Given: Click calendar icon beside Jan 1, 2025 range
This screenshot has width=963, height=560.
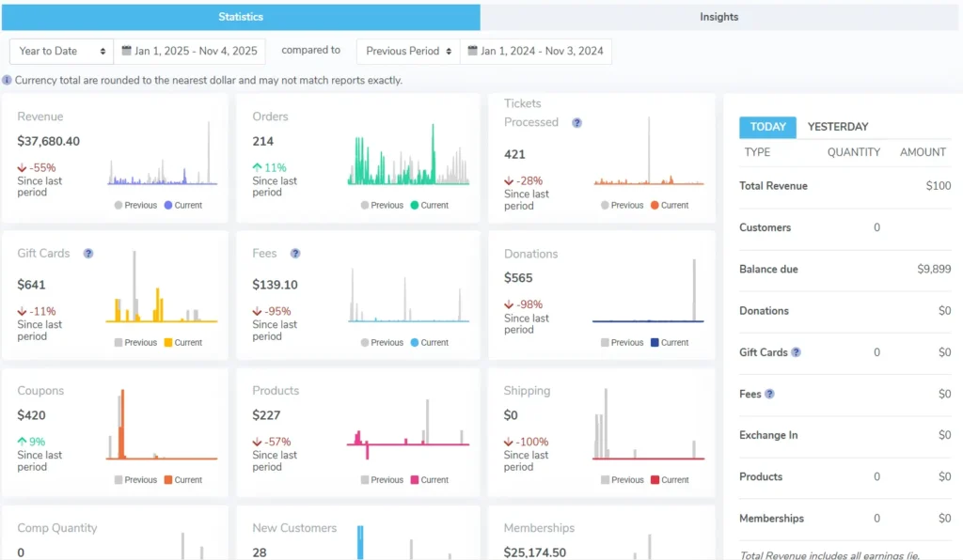Looking at the screenshot, I should [x=127, y=51].
